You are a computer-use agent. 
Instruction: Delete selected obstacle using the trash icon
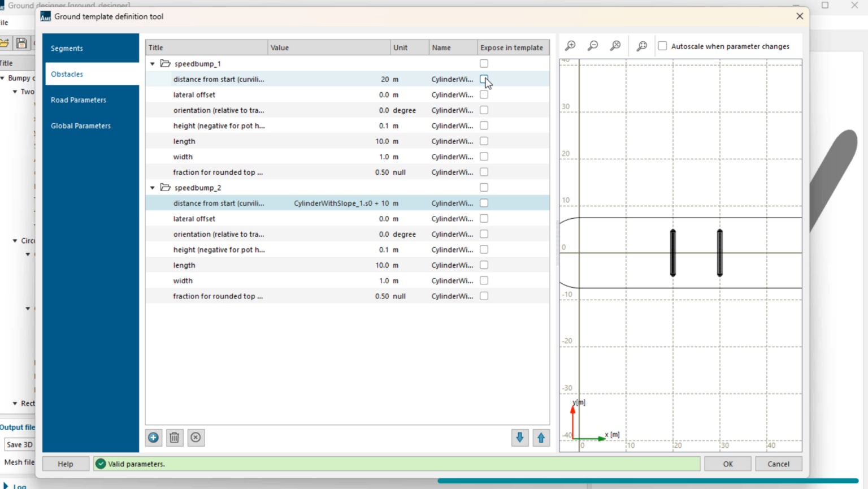tap(175, 438)
